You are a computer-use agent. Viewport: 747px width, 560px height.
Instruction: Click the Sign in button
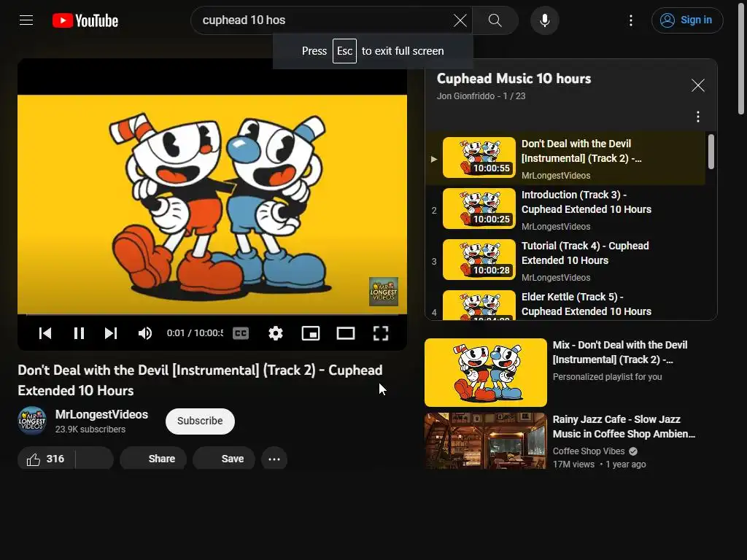[x=687, y=20]
